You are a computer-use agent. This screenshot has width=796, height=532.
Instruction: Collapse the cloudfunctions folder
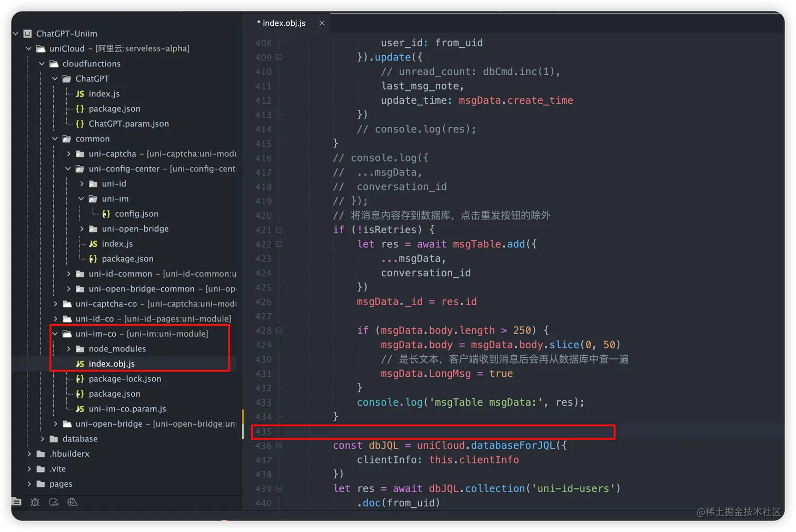coord(41,63)
